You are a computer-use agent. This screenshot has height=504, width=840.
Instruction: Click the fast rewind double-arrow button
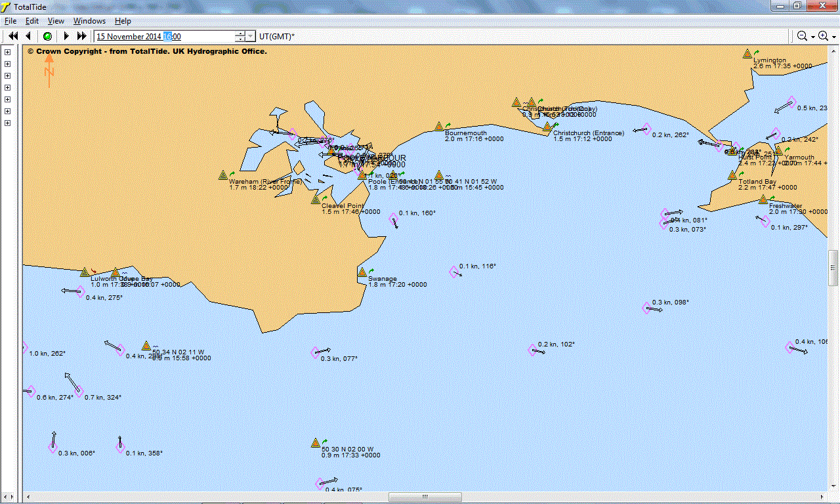tap(12, 36)
